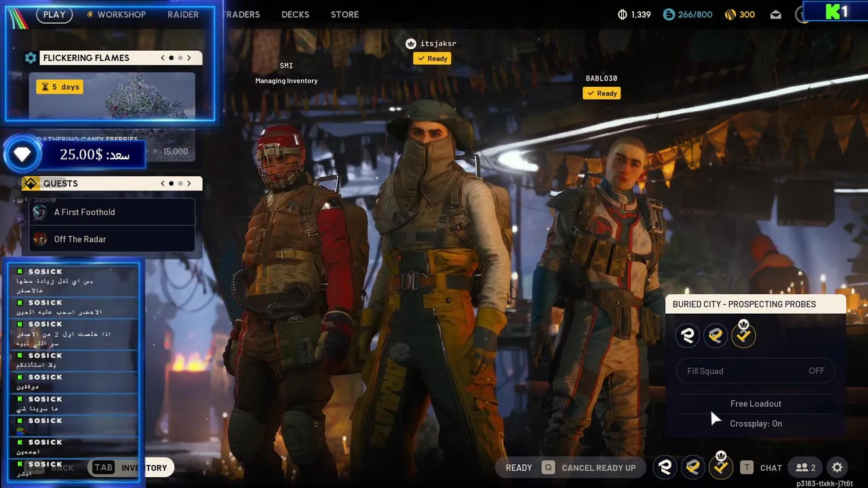
Task: Open the mail envelope icon in top bar
Action: click(776, 14)
